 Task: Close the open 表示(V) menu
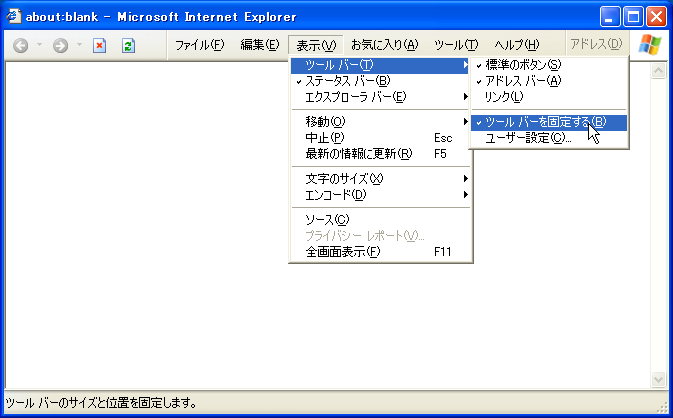(316, 45)
